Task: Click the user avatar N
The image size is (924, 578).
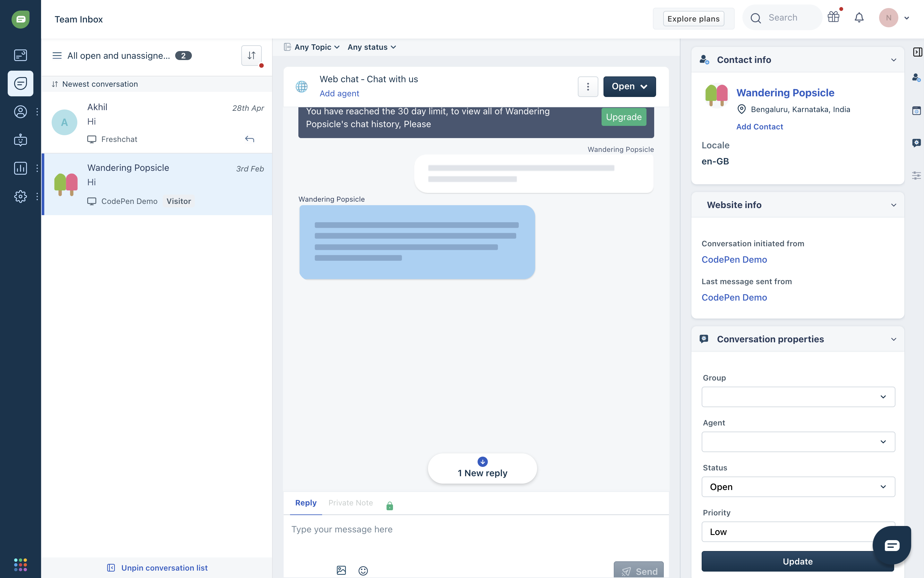Action: click(x=888, y=18)
